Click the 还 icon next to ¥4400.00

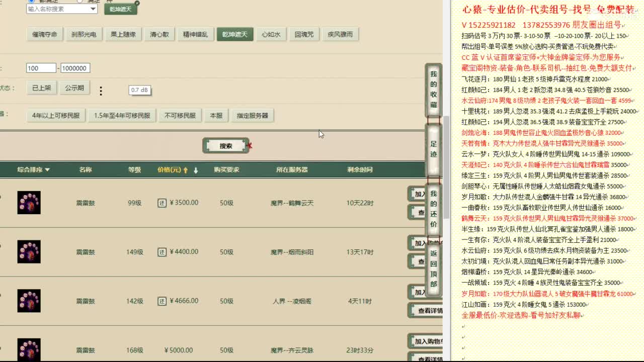162,251
